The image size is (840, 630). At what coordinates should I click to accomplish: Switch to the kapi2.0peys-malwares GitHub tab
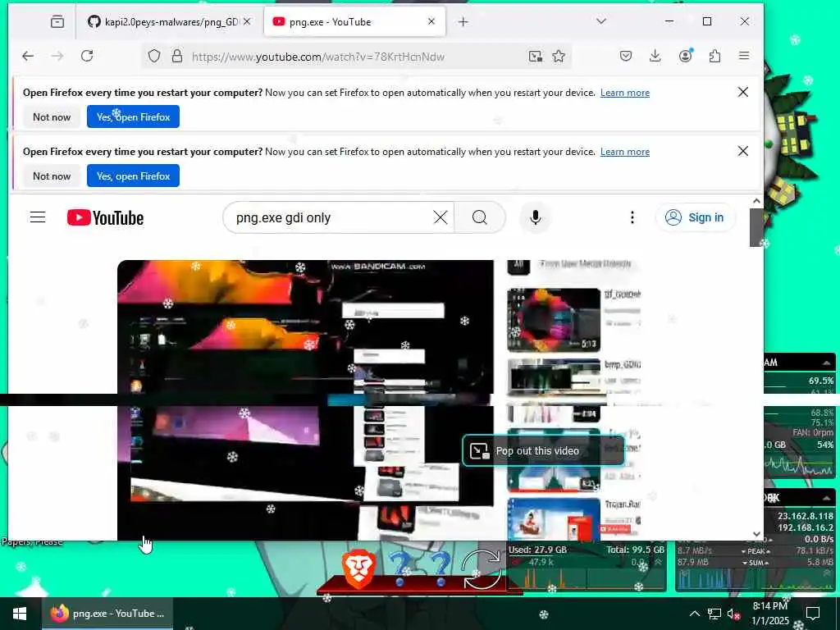click(170, 21)
